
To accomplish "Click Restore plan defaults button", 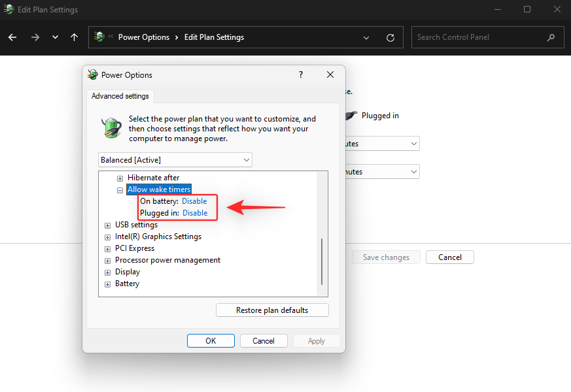I will coord(272,310).
